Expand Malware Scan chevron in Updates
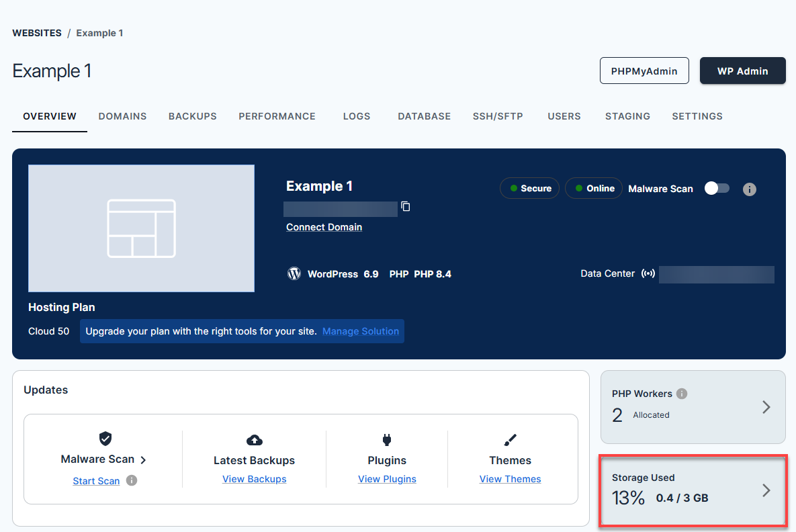 143,460
